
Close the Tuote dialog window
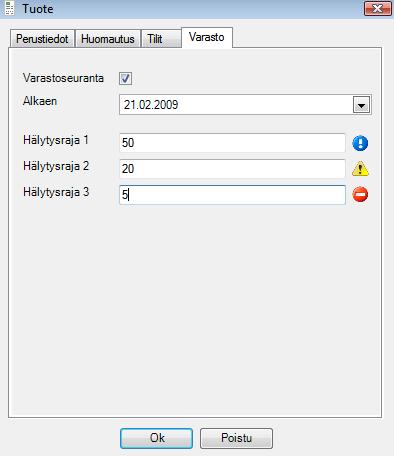point(377,8)
